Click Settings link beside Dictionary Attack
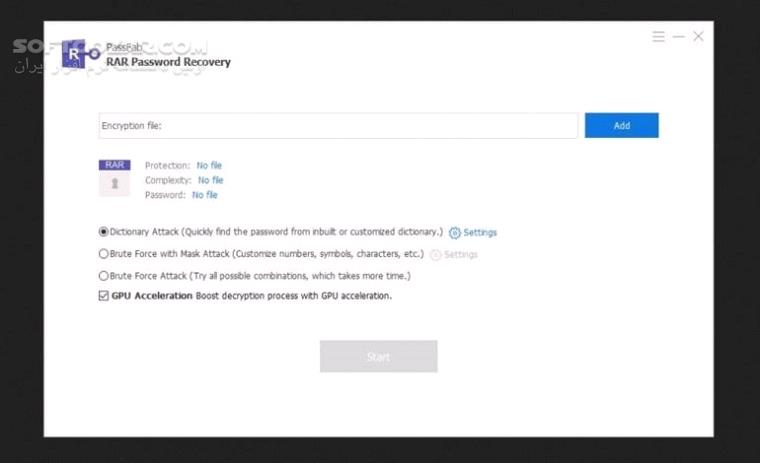760x463 pixels. click(x=480, y=233)
